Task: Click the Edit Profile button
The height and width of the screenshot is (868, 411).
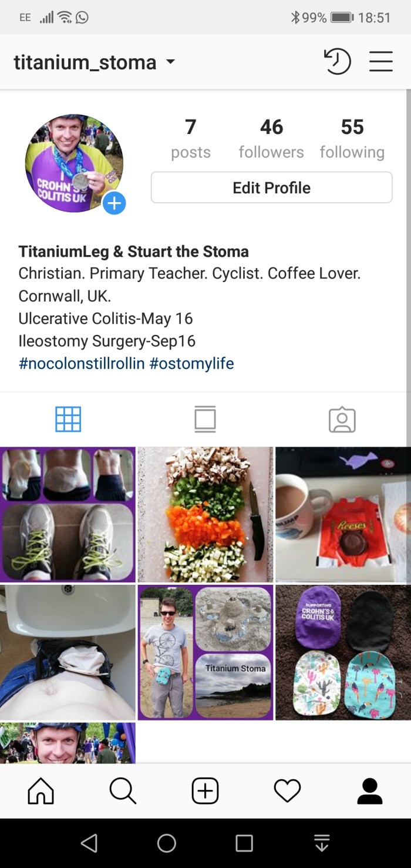Action: coord(271,187)
